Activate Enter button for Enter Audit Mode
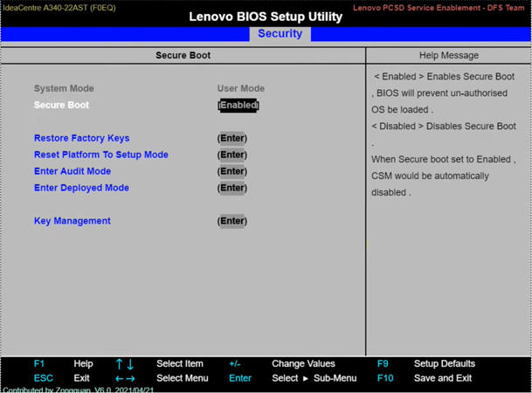Viewport: 532px width, 393px height. (x=232, y=171)
